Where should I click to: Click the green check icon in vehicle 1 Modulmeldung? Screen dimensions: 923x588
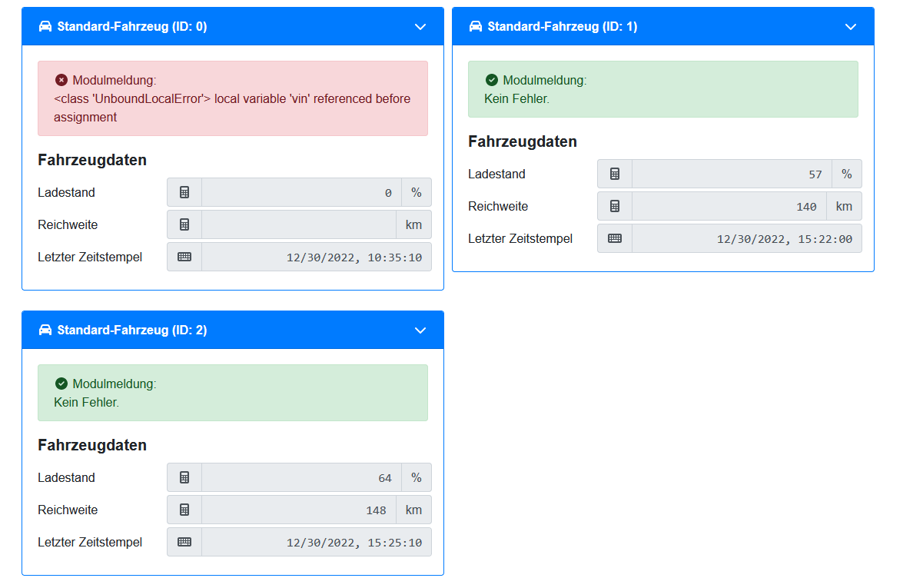[x=492, y=80]
